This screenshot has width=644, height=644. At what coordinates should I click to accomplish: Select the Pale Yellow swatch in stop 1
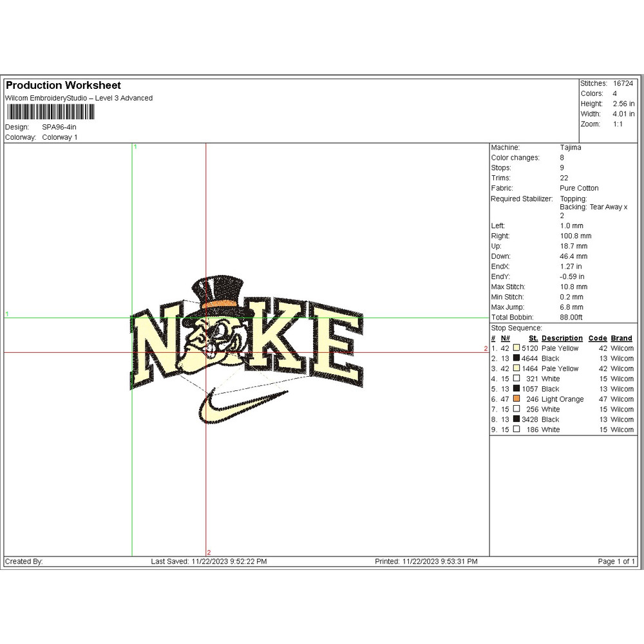pos(516,348)
